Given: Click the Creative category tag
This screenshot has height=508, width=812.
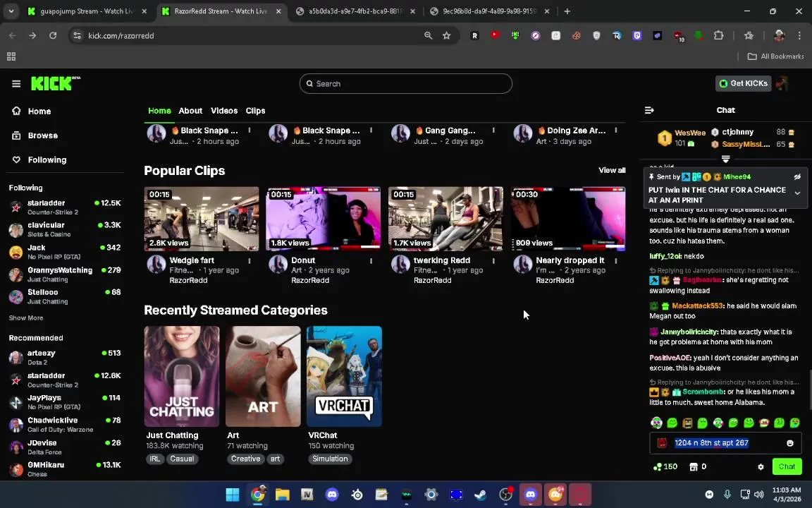Looking at the screenshot, I should click(245, 459).
